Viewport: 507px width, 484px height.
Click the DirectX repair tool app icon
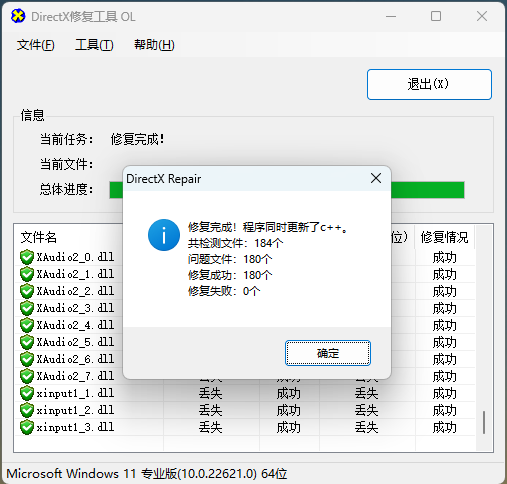pyautogui.click(x=18, y=16)
